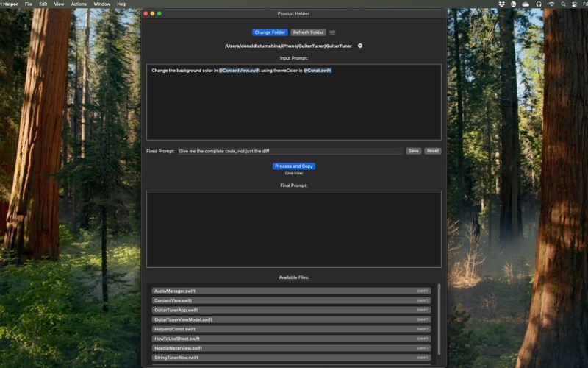Select ContentView.swift in Available Files

(x=291, y=301)
